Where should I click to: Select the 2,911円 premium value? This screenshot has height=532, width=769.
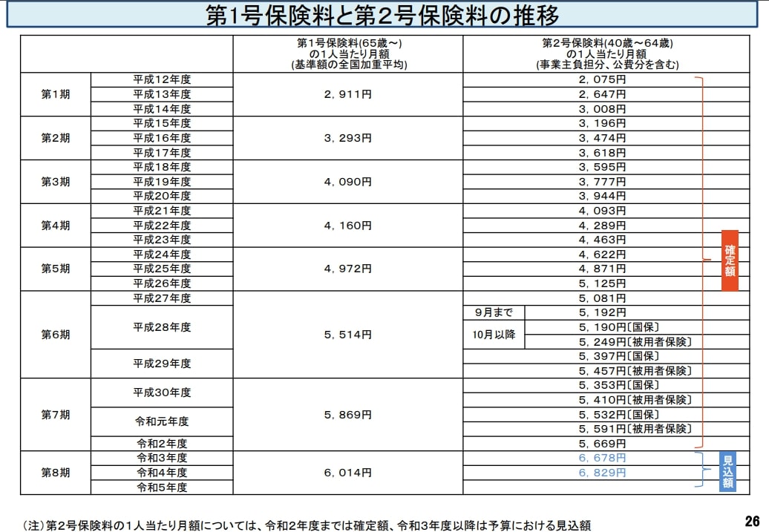(x=347, y=94)
